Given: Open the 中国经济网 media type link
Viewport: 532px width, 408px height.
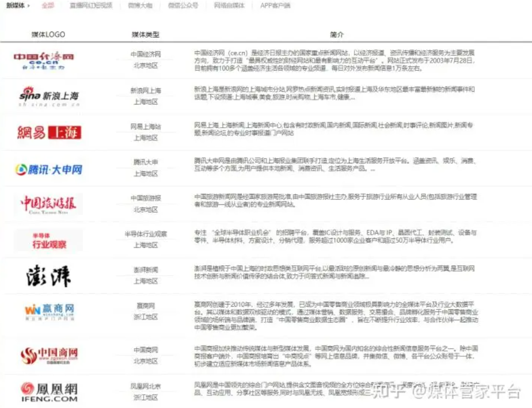Looking at the screenshot, I should [x=146, y=54].
